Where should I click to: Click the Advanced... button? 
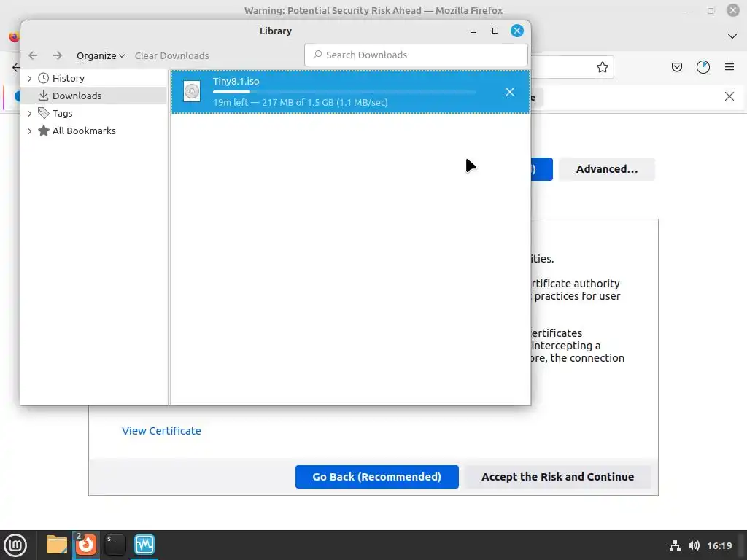(606, 169)
